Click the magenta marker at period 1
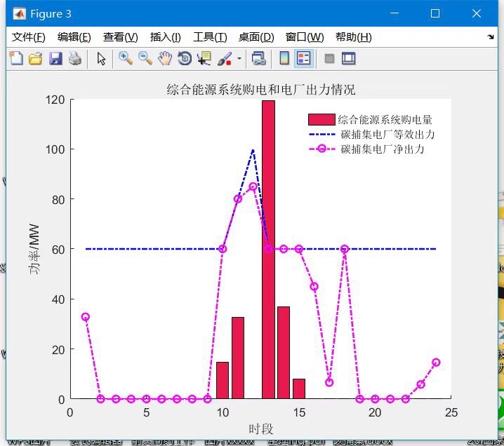The width and height of the screenshot is (504, 446). [85, 317]
